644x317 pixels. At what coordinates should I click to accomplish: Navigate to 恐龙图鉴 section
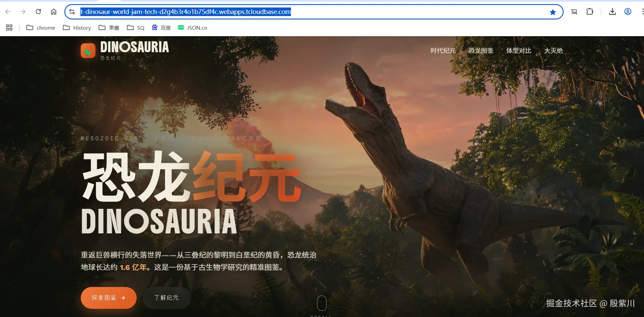coord(480,51)
